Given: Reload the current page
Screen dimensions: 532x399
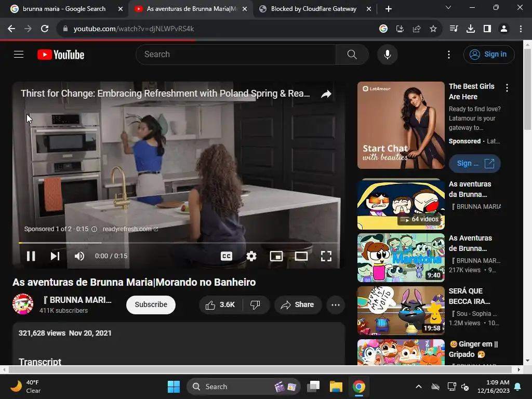Looking at the screenshot, I should coord(45,29).
